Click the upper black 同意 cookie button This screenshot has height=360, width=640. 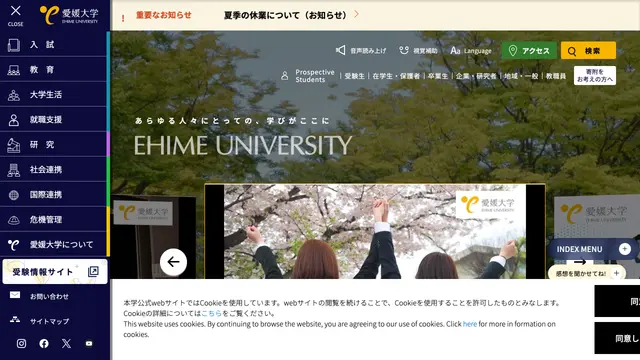[x=617, y=301]
